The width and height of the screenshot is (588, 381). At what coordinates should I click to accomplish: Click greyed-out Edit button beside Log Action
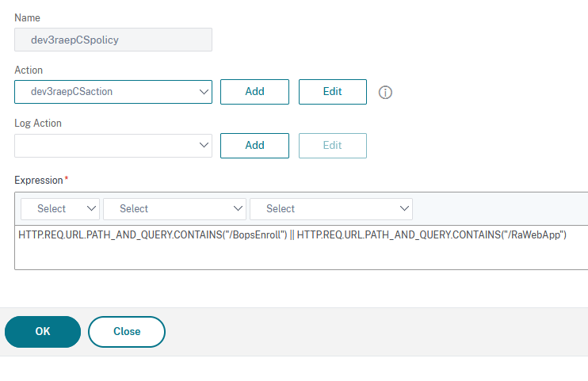(332, 146)
